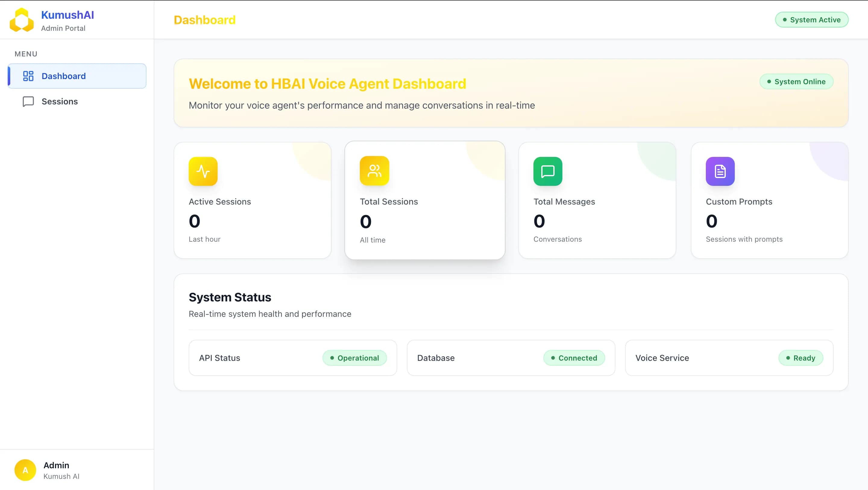Click the Connected badge for Database
The height and width of the screenshot is (490, 868).
click(574, 358)
